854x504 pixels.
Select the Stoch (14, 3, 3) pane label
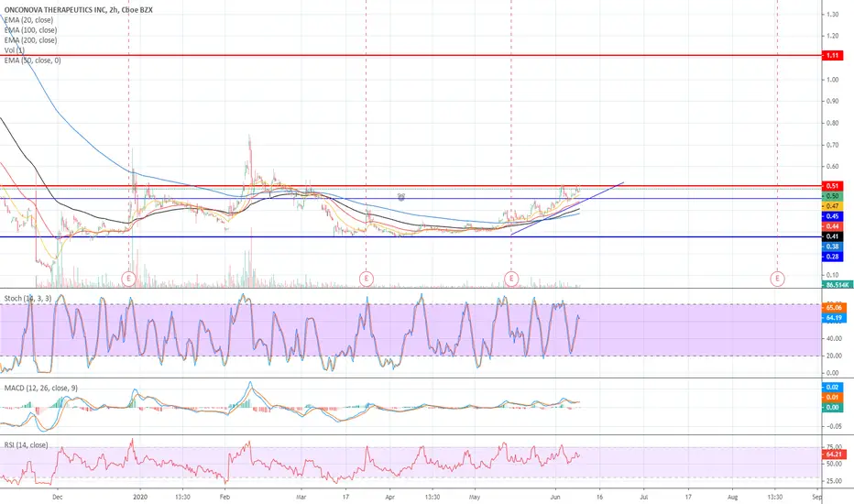click(x=27, y=298)
